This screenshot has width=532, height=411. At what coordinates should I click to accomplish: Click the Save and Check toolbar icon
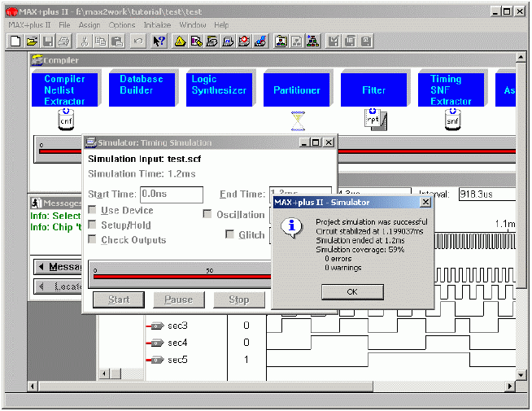pyautogui.click(x=334, y=42)
